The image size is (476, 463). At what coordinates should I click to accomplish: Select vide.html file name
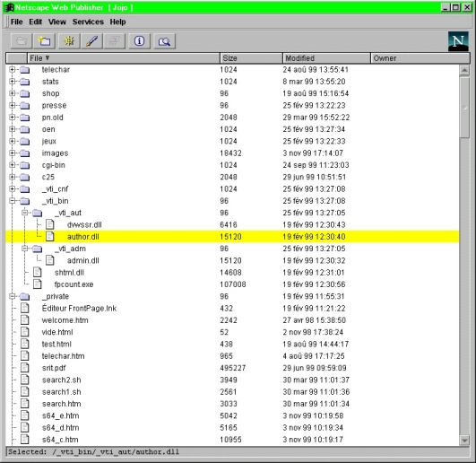pos(57,332)
